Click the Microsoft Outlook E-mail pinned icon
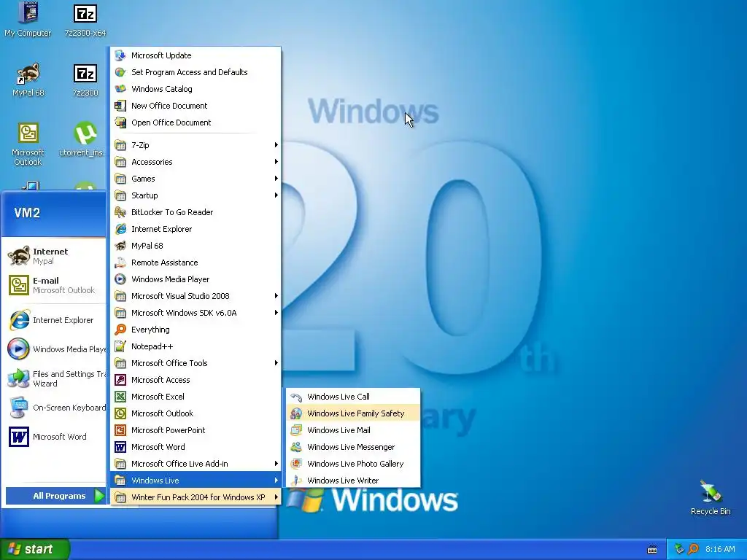This screenshot has height=560, width=747. coord(19,285)
